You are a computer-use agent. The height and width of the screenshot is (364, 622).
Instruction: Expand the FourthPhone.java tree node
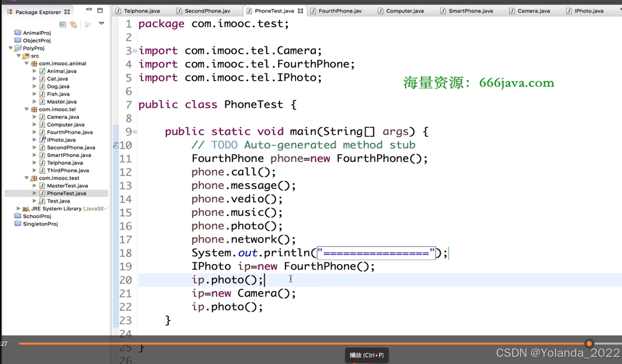[35, 132]
